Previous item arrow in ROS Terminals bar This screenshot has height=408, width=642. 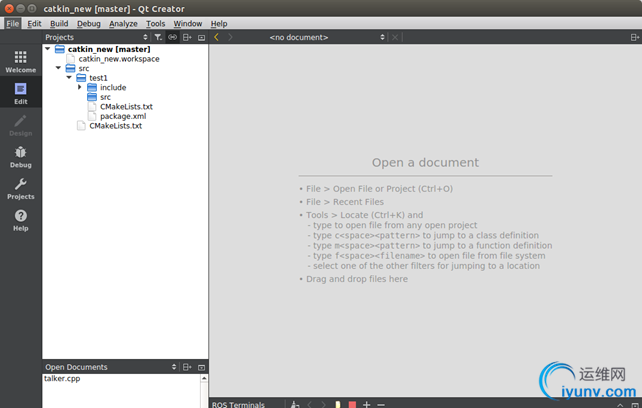point(310,404)
